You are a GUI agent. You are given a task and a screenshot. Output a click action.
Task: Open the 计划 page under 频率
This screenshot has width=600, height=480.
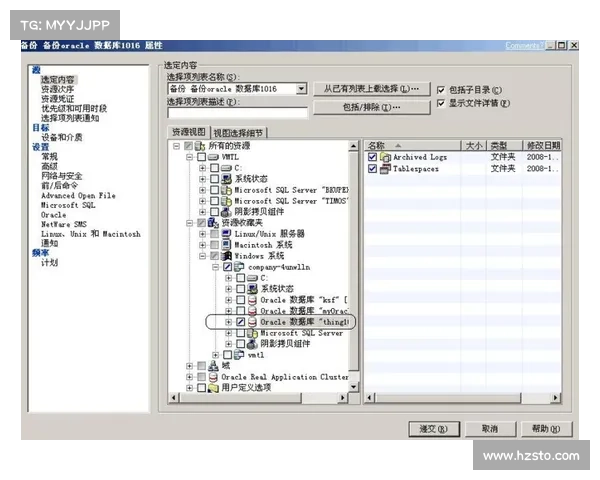point(49,263)
